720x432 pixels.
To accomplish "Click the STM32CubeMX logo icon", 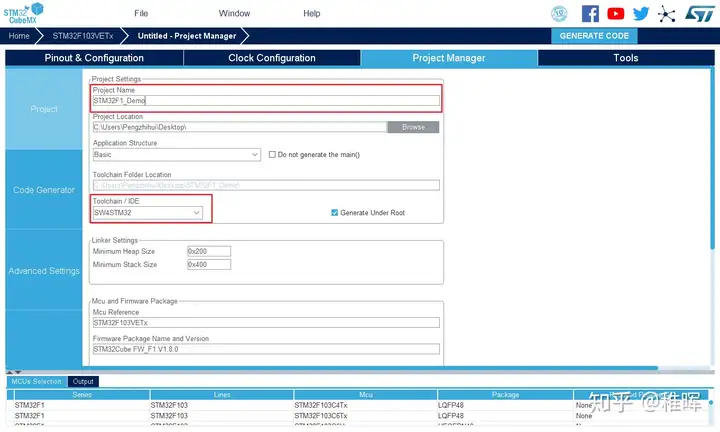I will pyautogui.click(x=23, y=13).
